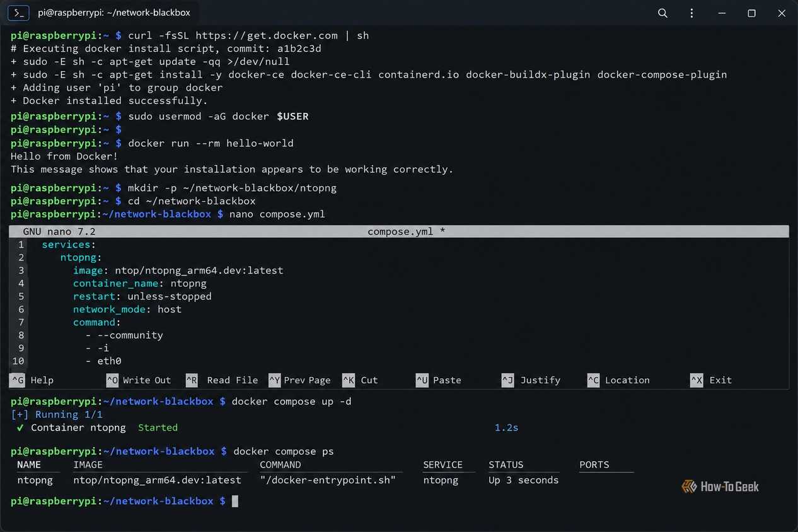Click the curl get.docker.com command

(x=248, y=35)
